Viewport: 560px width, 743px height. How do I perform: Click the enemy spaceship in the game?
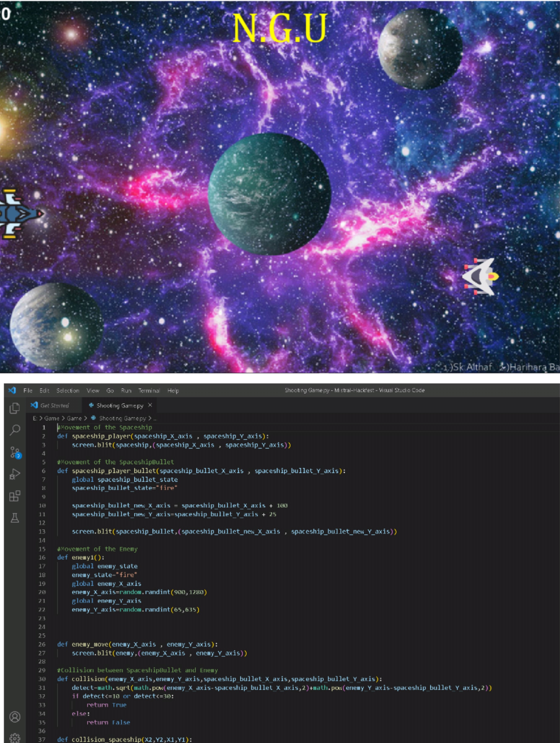point(481,276)
